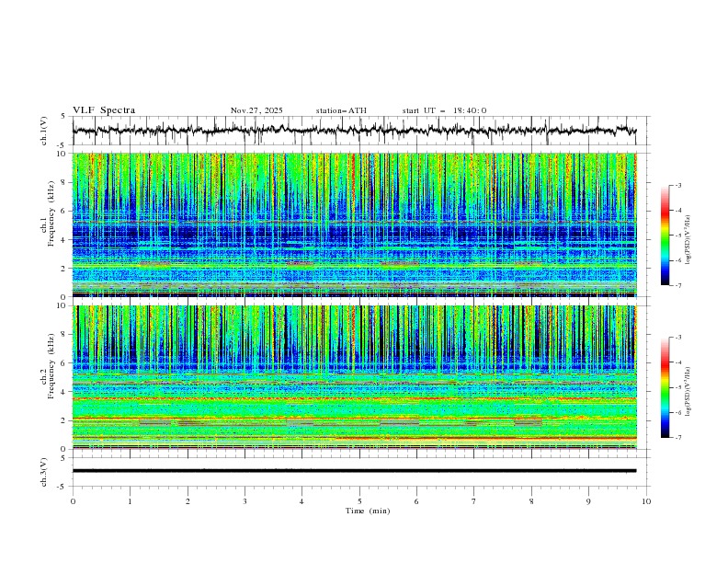Click the -3 label on upper color scale

tap(677, 186)
